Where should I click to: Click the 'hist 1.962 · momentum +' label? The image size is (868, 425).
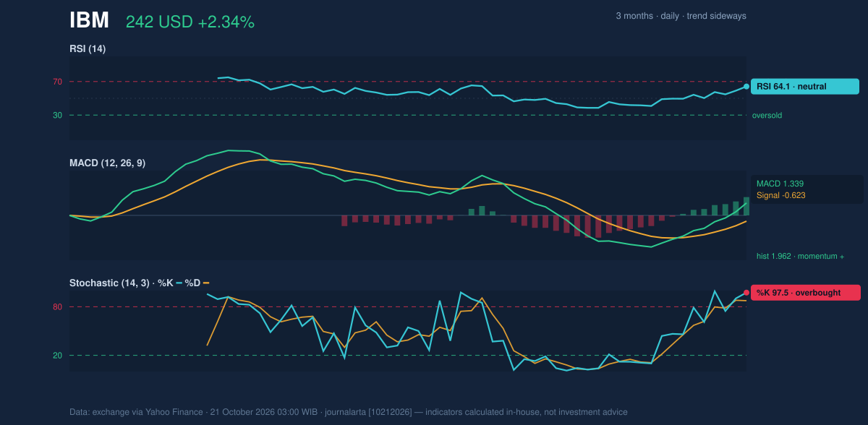(x=800, y=256)
